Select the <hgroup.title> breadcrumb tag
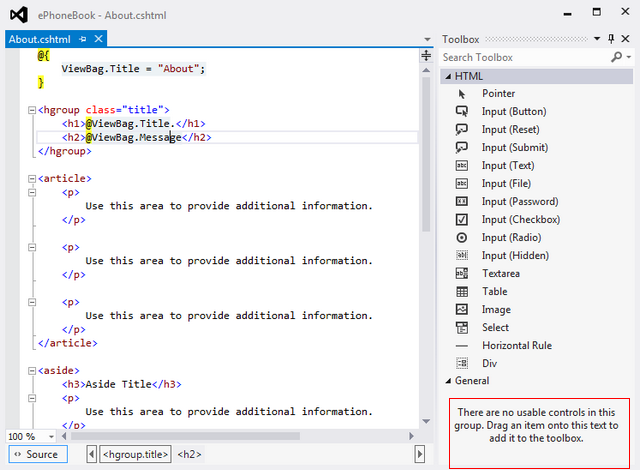The height and width of the screenshot is (470, 640). point(136,454)
